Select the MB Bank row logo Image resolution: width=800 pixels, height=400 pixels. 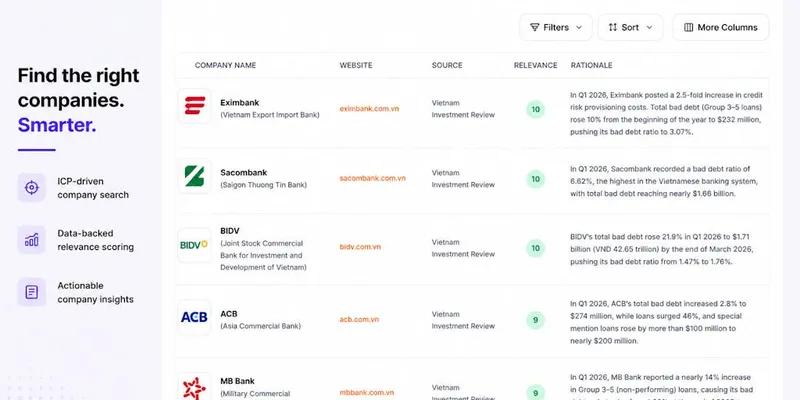(194, 387)
